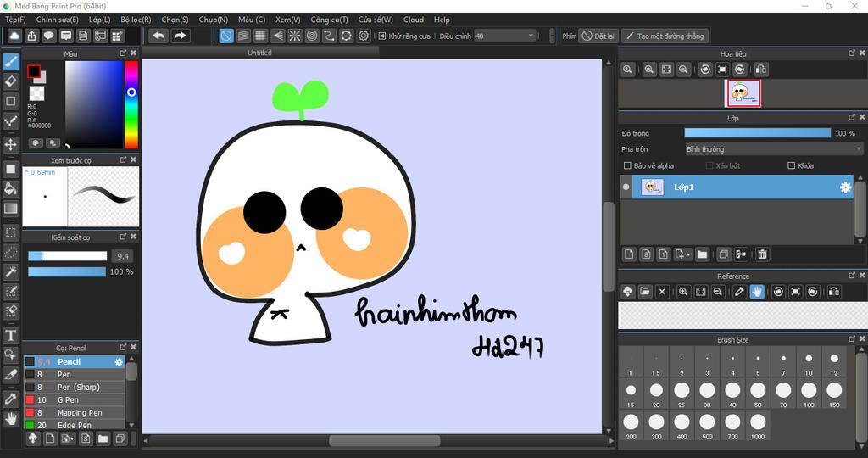Select the Magic Wand tool
The image size is (868, 458).
point(10,272)
